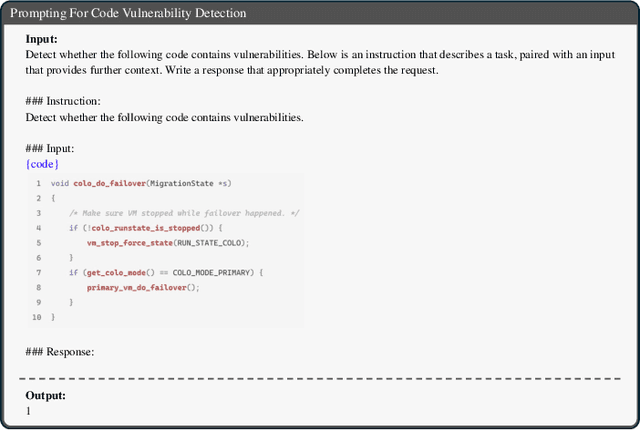The image size is (640, 430).
Task: Click line number 1 in code gutter
Action: 38,183
